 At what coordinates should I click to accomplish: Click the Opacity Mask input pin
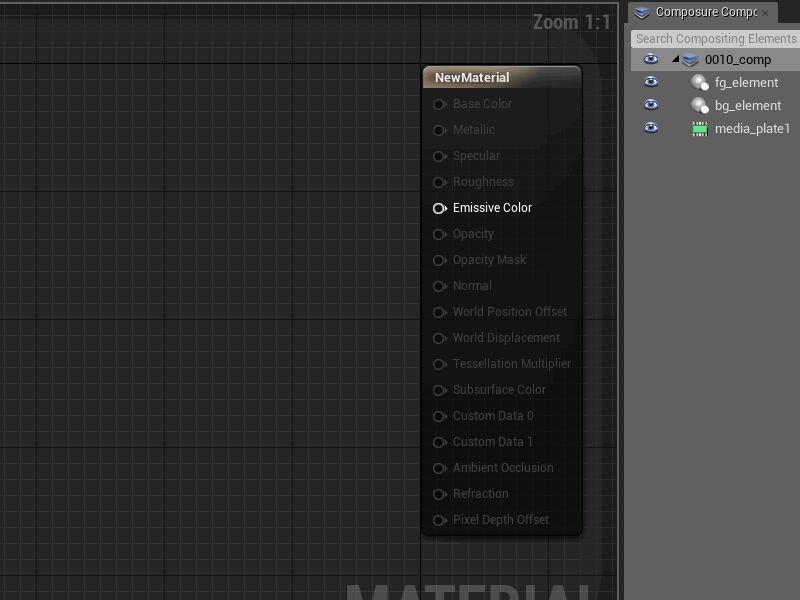point(439,260)
